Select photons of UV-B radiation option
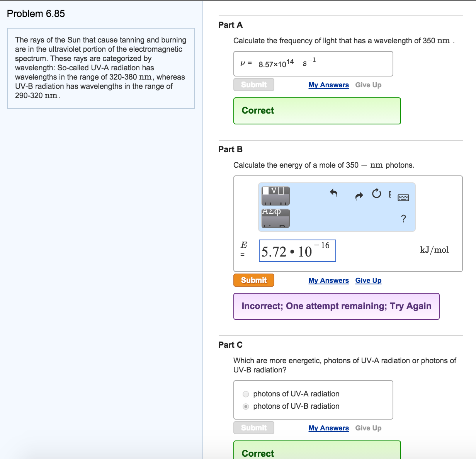 (246, 406)
